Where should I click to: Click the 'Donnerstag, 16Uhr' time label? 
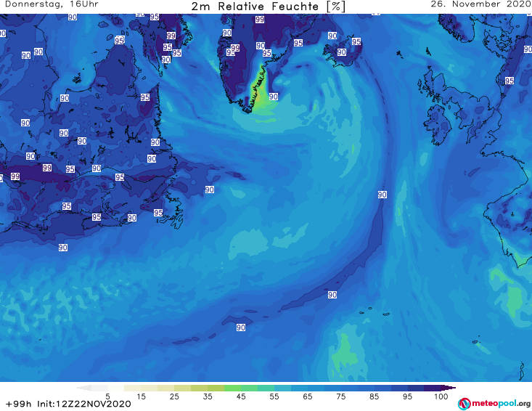pyautogui.click(x=52, y=4)
